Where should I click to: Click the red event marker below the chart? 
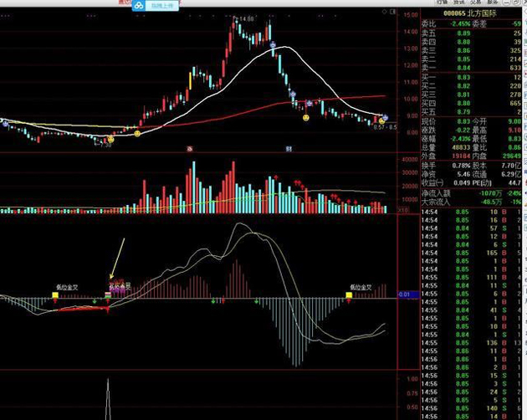pyautogui.click(x=190, y=149)
